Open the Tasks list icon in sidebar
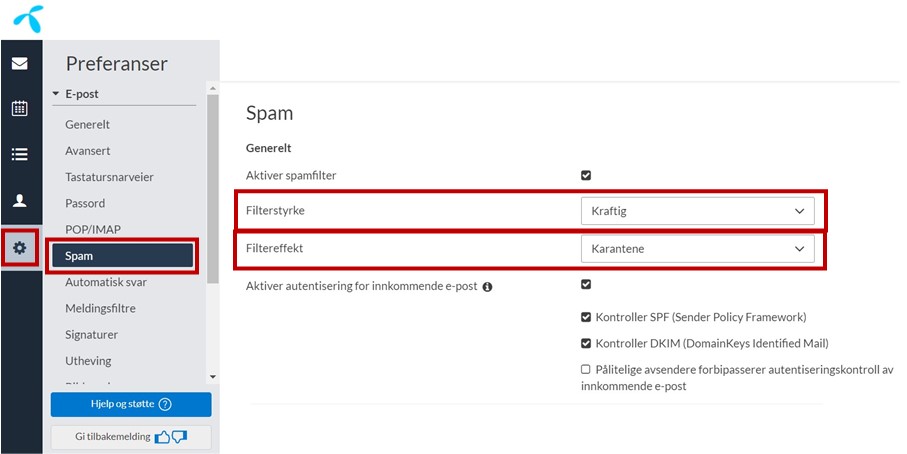 click(19, 154)
